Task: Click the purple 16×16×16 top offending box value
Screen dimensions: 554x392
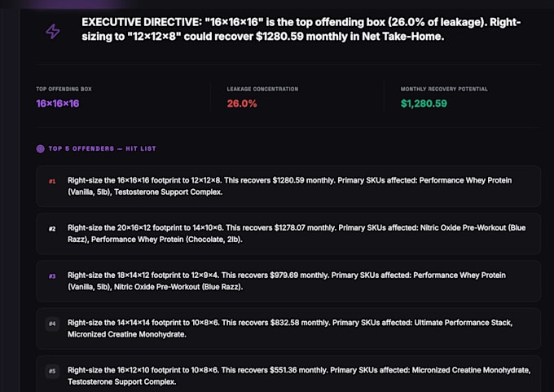Action: click(58, 104)
